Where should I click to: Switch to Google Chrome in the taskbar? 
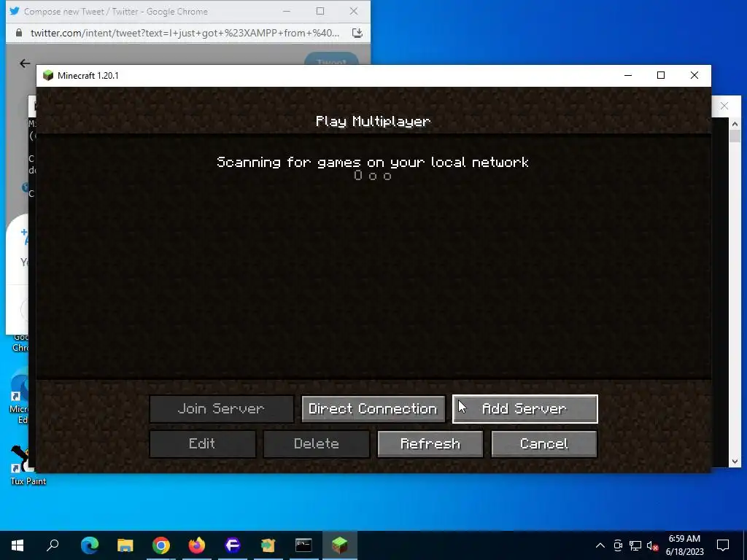pos(161,545)
